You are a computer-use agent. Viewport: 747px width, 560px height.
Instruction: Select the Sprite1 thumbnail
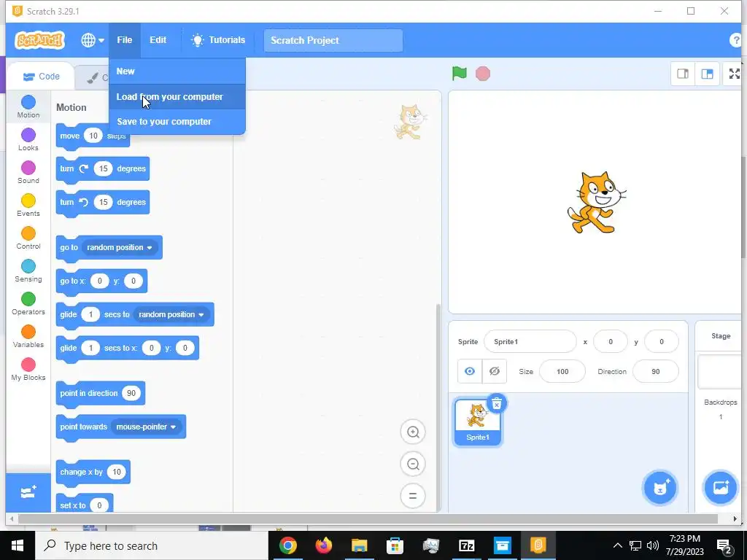click(x=477, y=422)
